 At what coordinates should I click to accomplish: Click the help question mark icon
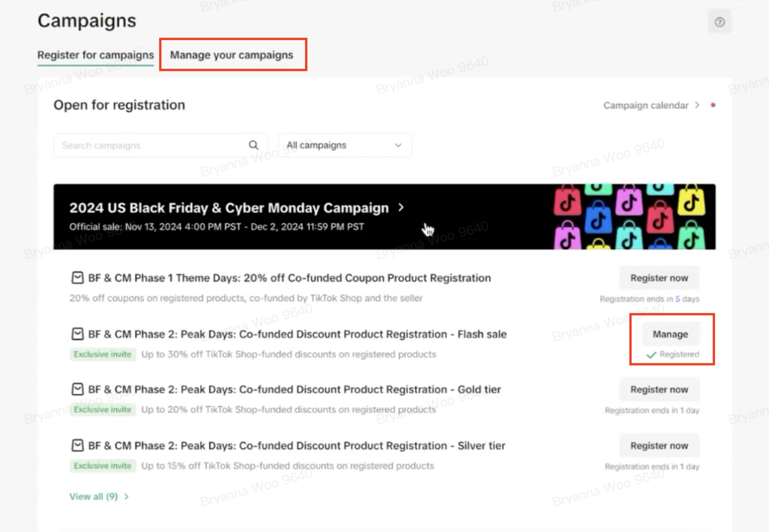pos(719,22)
